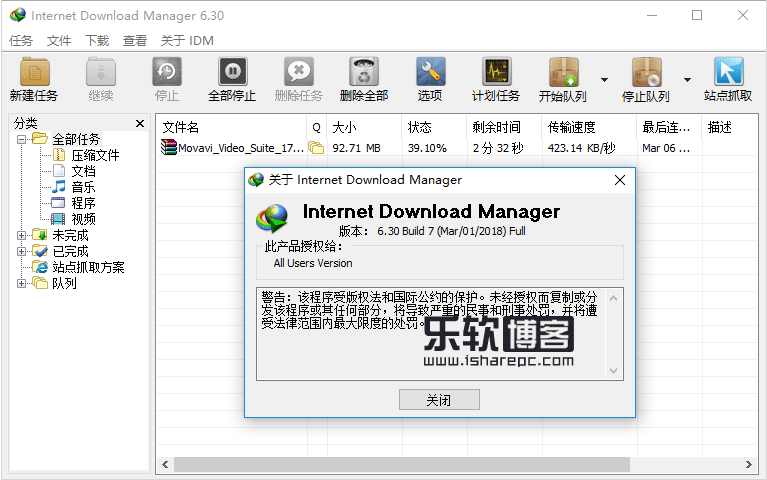Select the 未完成 category
Image resolution: width=767 pixels, height=480 pixels.
click(x=70, y=235)
